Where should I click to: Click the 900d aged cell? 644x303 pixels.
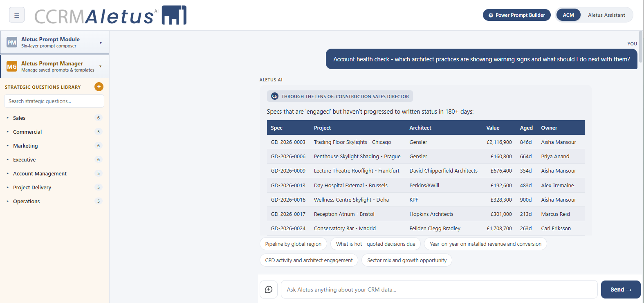coord(526,200)
